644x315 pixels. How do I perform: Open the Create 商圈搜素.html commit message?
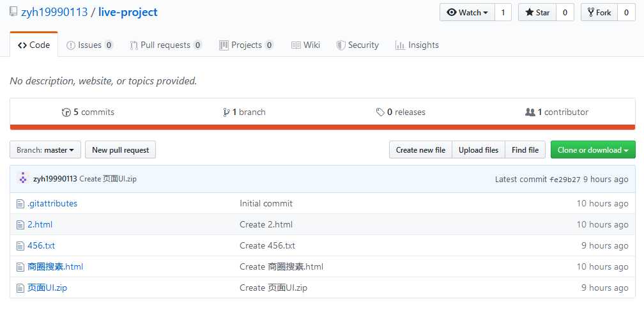pyautogui.click(x=281, y=267)
